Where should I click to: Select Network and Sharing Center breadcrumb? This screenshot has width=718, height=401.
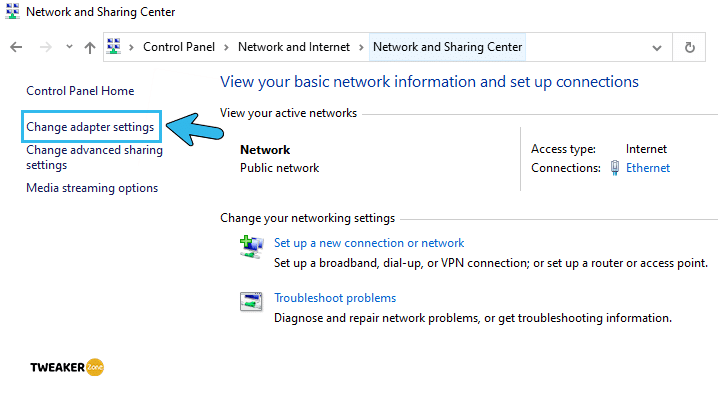[x=447, y=47]
